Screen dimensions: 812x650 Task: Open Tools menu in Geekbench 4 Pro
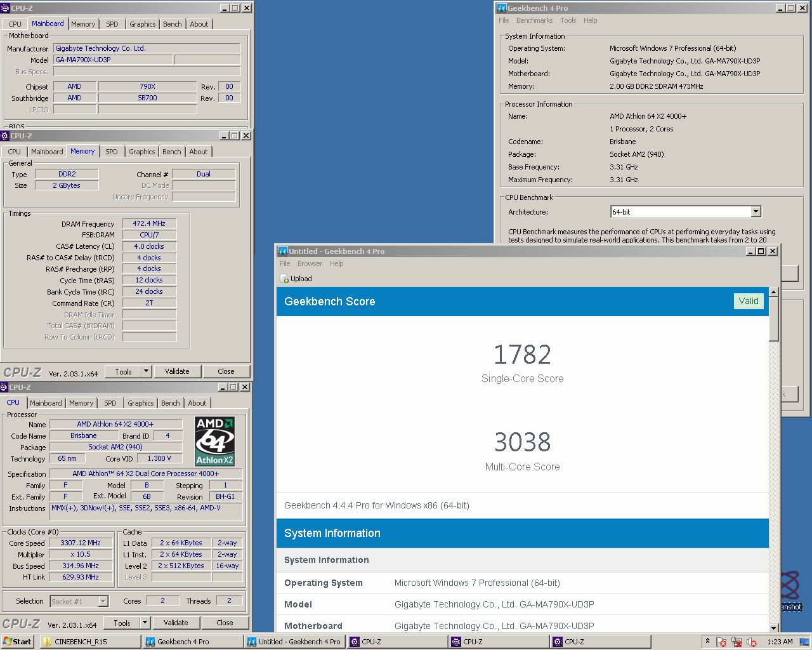568,20
